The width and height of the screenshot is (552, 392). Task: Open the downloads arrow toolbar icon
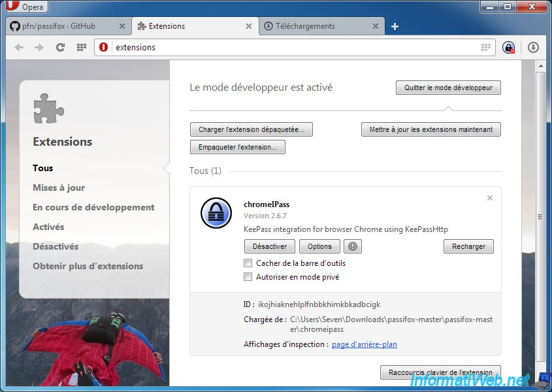pos(533,47)
